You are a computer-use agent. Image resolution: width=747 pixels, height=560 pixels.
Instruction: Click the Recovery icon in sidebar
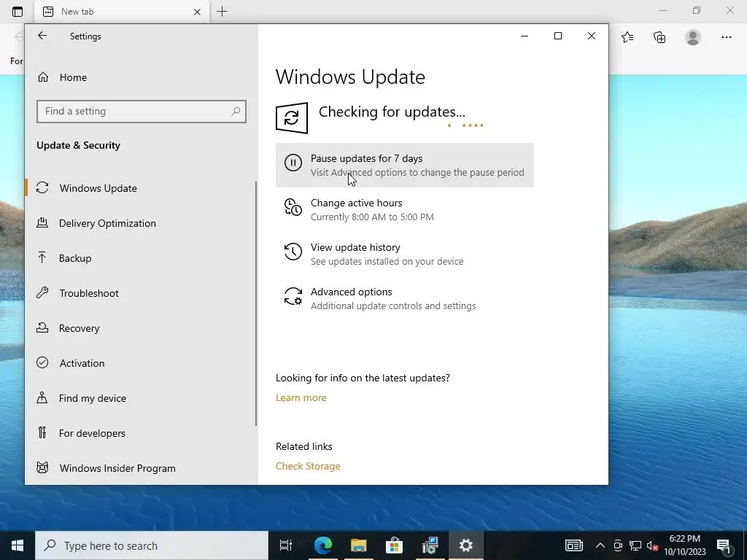42,327
